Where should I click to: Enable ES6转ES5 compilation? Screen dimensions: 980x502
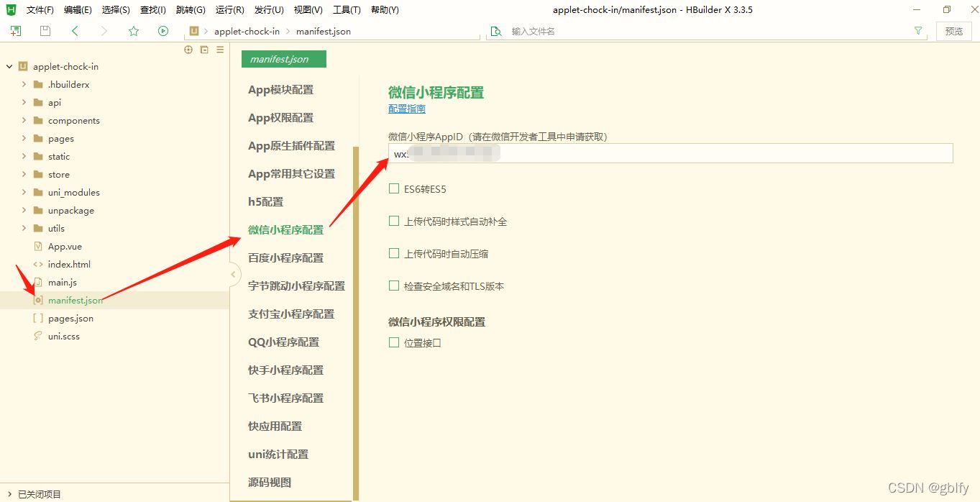(394, 188)
